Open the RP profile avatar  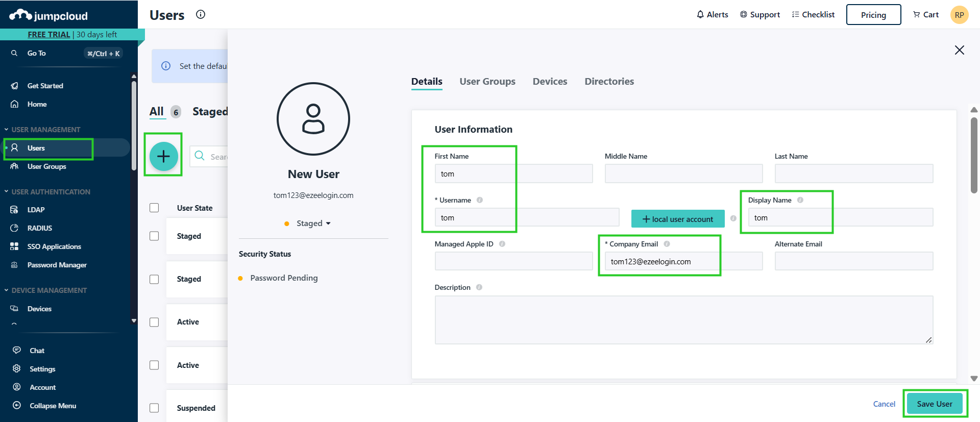coord(960,15)
